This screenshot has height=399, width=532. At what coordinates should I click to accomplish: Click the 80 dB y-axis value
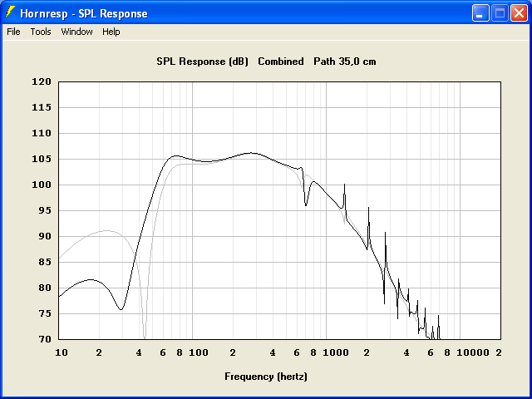point(45,288)
